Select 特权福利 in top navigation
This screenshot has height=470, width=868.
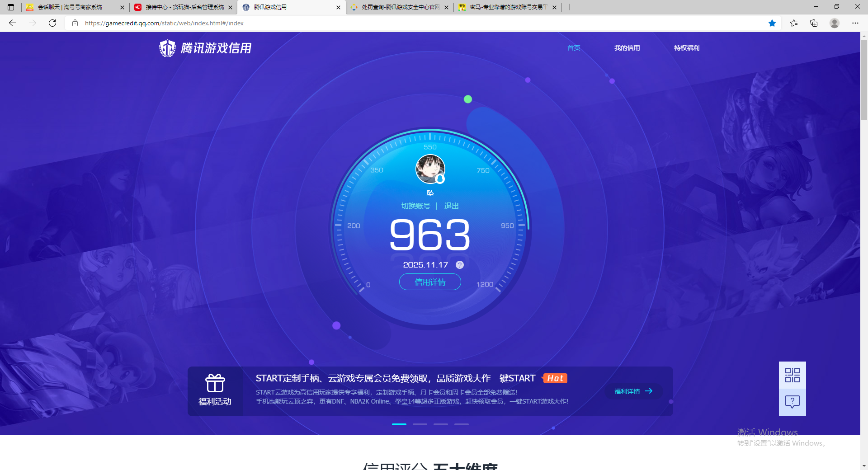[x=686, y=48]
